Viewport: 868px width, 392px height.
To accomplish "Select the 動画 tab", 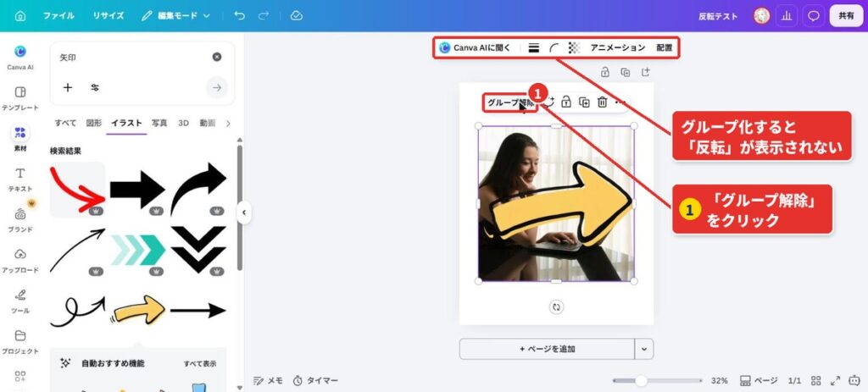I will click(208, 124).
